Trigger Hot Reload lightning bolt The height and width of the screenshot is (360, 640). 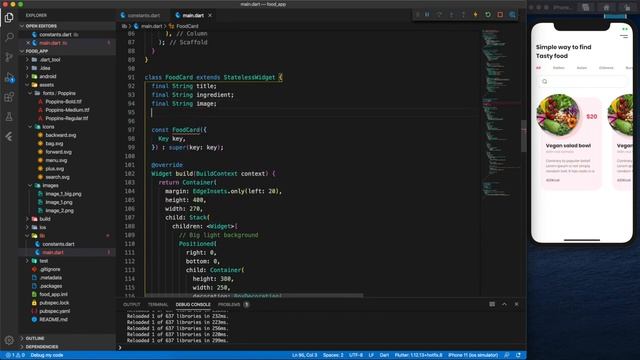point(476,15)
